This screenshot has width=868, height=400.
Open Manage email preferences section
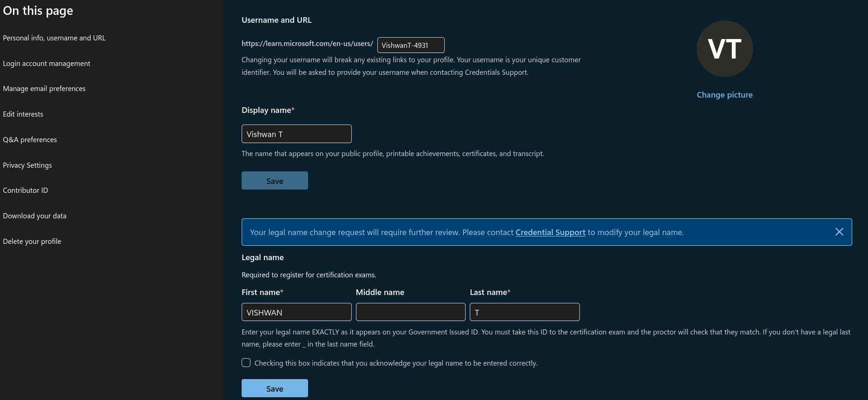(44, 89)
